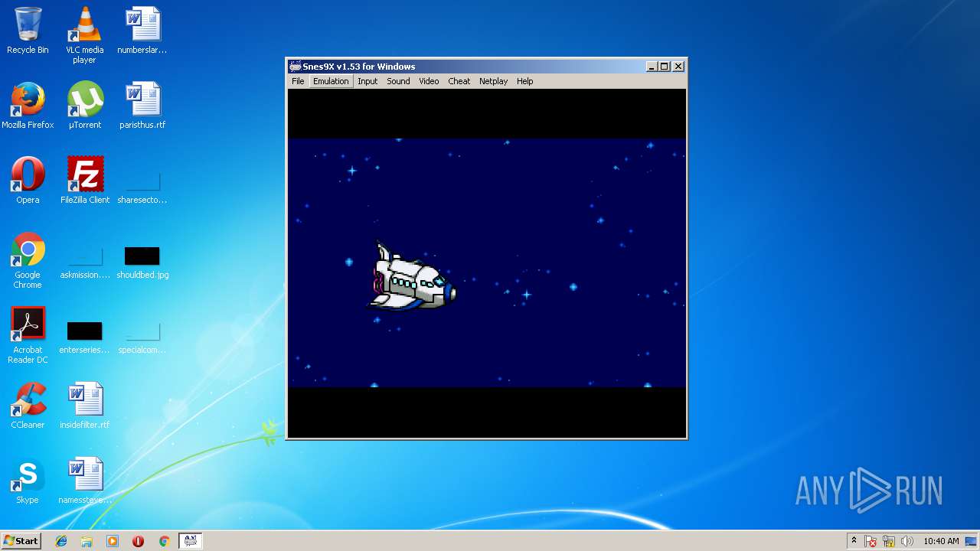Image resolution: width=980 pixels, height=551 pixels.
Task: Open Windows Explorer from taskbar
Action: click(87, 541)
